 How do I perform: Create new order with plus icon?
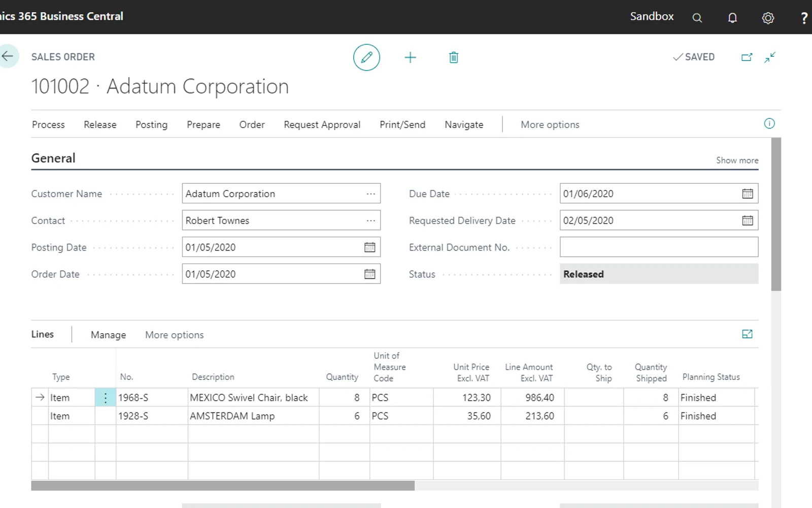point(410,57)
